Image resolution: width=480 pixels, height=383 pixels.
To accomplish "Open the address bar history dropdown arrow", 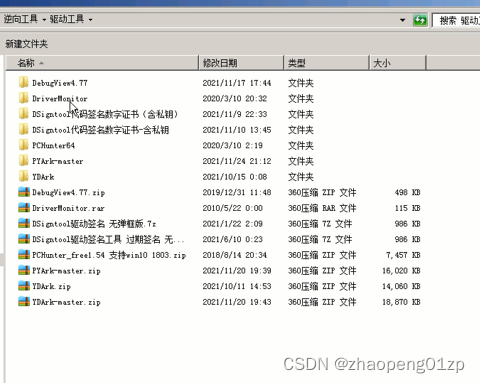I will pos(403,20).
